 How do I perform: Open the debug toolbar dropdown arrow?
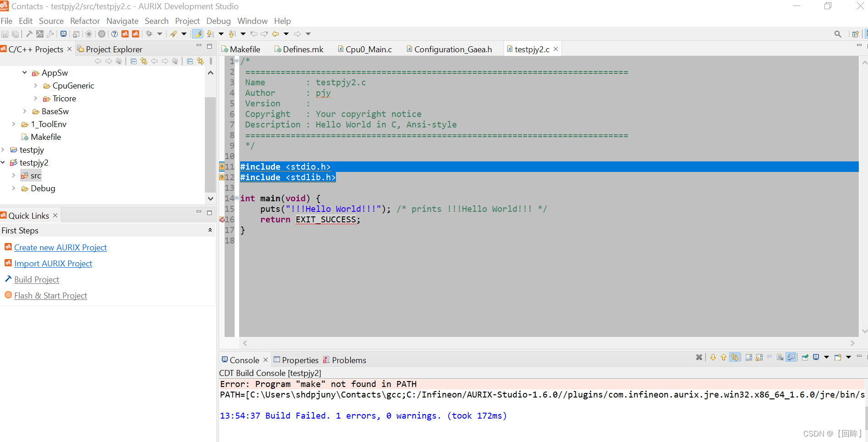pyautogui.click(x=159, y=33)
